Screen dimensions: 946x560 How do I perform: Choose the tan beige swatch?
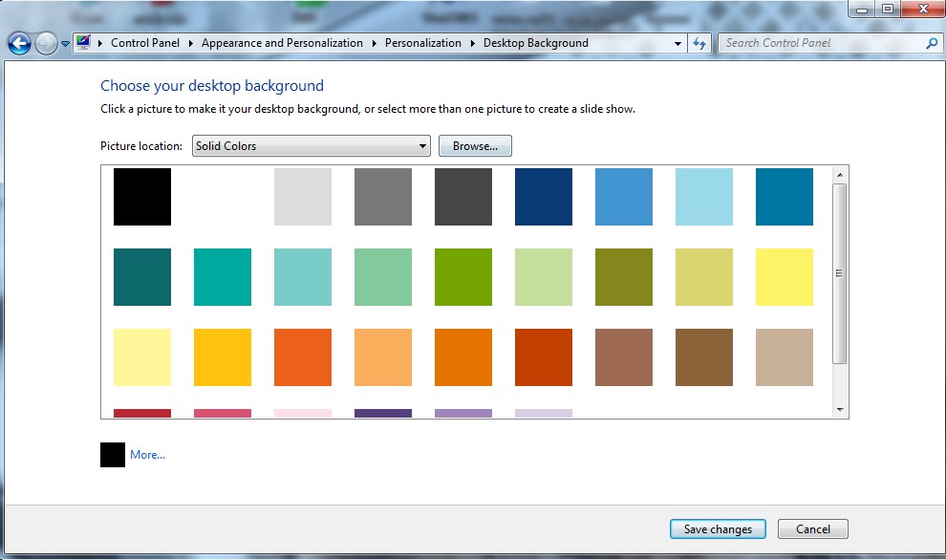click(785, 357)
